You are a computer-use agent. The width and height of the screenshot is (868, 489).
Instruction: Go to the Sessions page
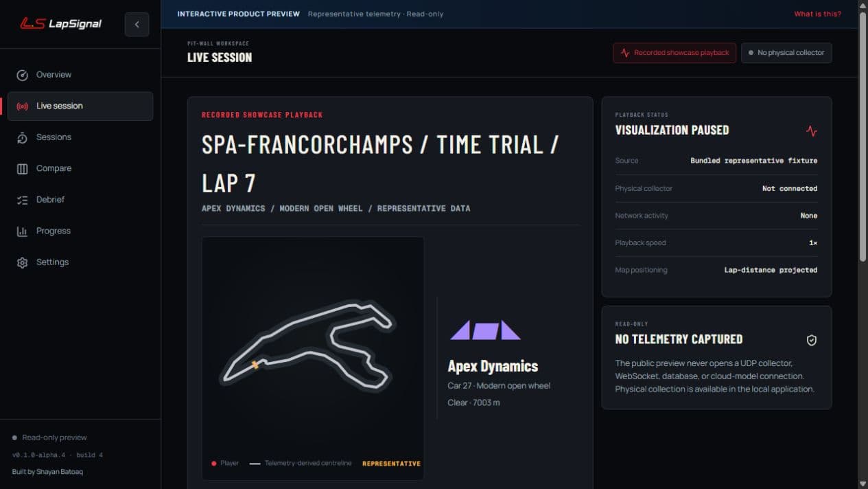(80, 137)
